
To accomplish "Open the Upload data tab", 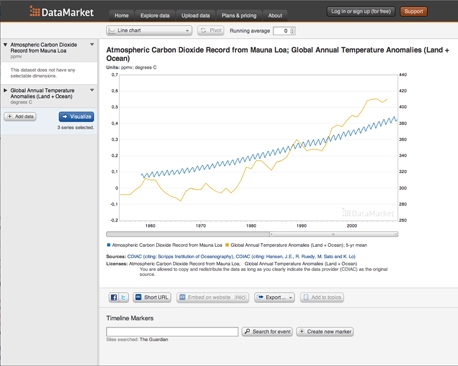I will pyautogui.click(x=196, y=16).
